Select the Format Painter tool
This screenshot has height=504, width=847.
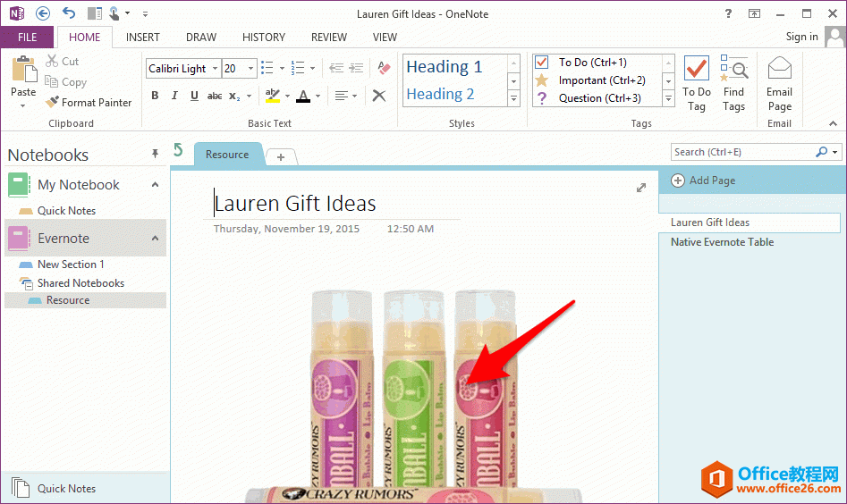click(x=89, y=103)
